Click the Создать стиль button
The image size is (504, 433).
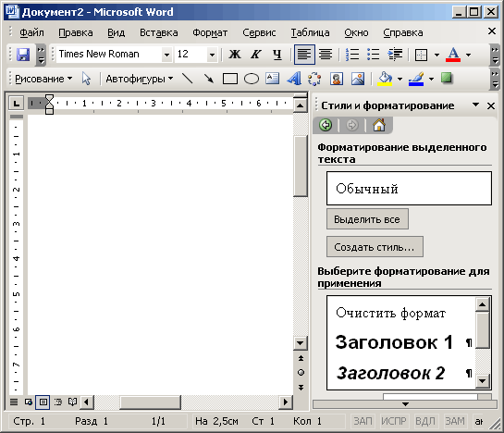click(x=375, y=247)
